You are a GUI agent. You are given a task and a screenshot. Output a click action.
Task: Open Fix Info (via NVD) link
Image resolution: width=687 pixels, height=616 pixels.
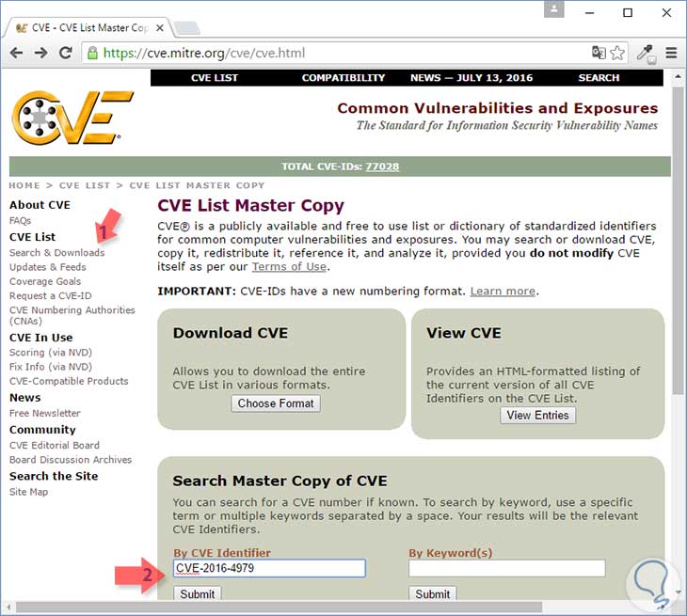click(51, 367)
